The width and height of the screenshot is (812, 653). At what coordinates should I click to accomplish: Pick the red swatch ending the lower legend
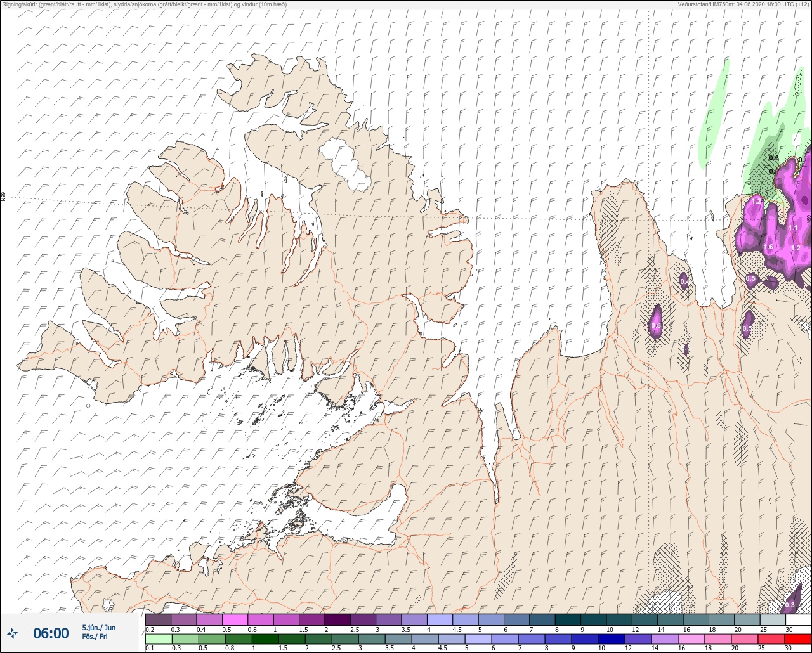pyautogui.click(x=798, y=638)
